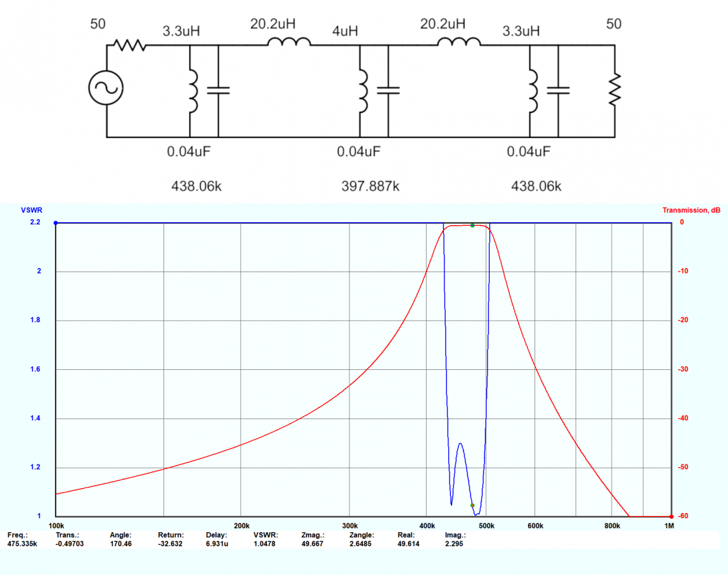Click the red endpoint dot at -60 dB
This screenshot has height=575, width=728.
click(x=671, y=516)
